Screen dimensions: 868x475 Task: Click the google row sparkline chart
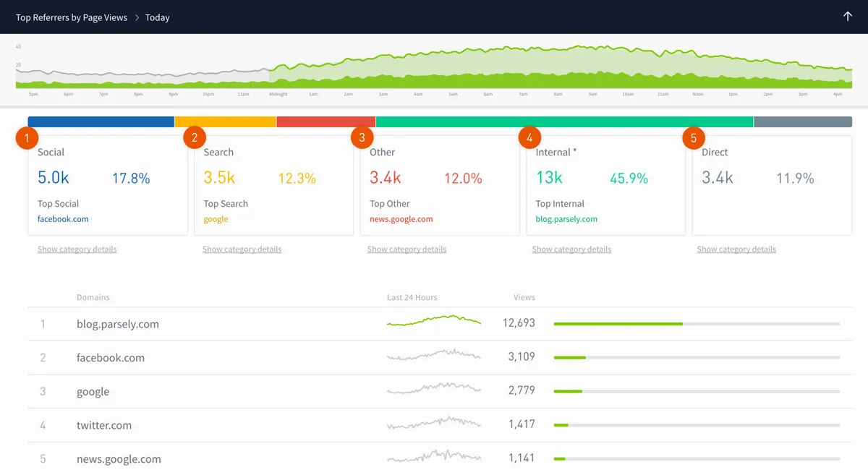pos(434,388)
